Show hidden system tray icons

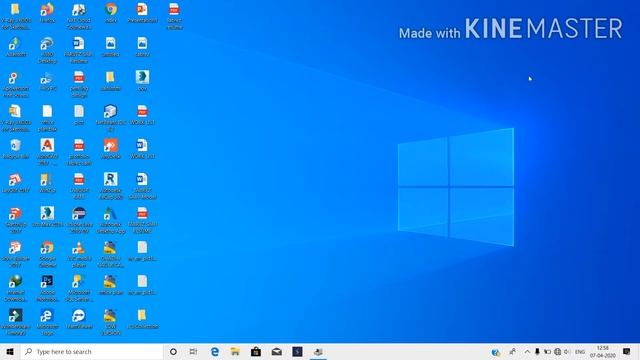[x=527, y=352]
